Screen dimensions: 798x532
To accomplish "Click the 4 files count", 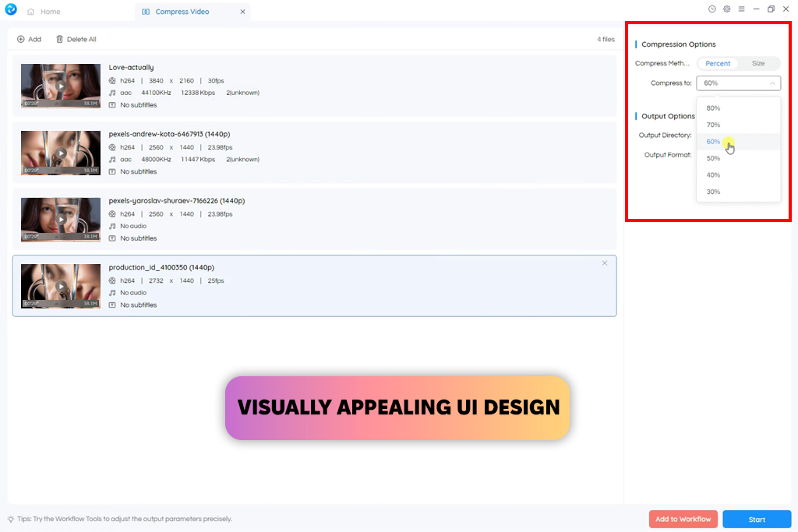I will pyautogui.click(x=606, y=39).
